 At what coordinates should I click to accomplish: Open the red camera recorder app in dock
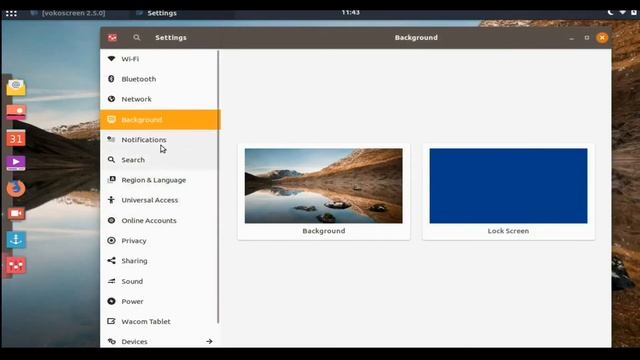16,213
